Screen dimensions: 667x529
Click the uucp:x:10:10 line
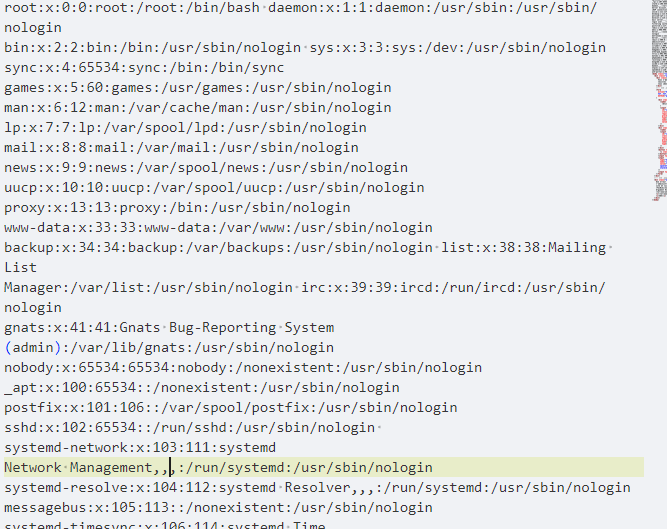tap(214, 188)
